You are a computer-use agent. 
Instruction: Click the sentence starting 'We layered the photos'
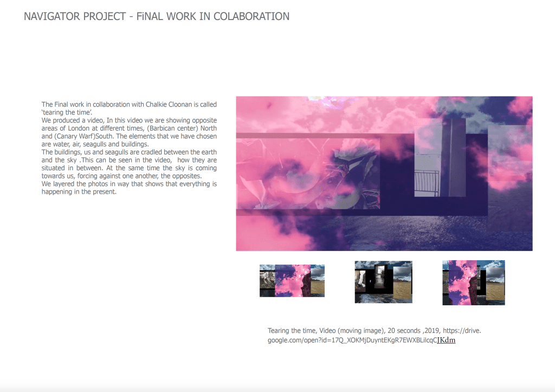point(129,184)
